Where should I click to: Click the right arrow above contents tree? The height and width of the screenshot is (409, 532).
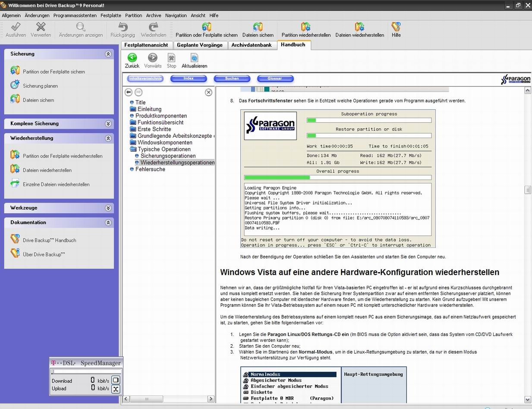pos(139,92)
